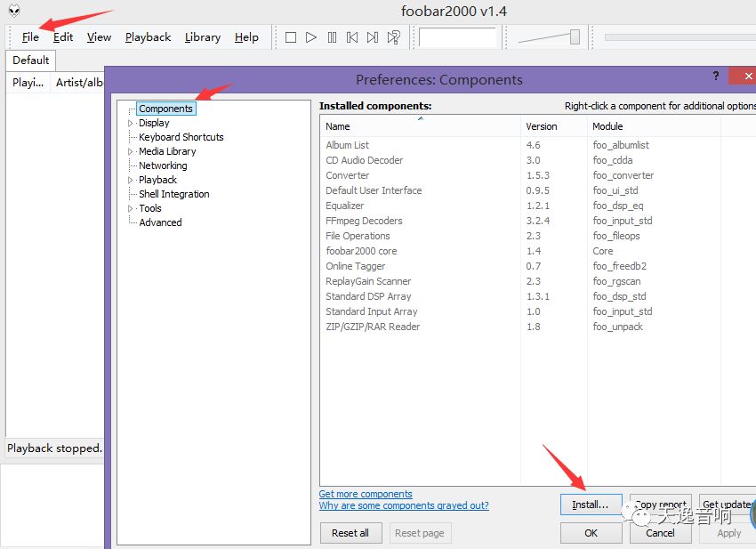Image resolution: width=756 pixels, height=549 pixels.
Task: Click the Random playback icon
Action: [x=393, y=37]
